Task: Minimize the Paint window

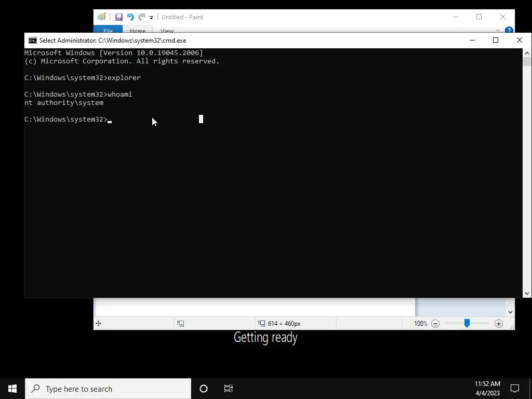Action: tap(456, 17)
